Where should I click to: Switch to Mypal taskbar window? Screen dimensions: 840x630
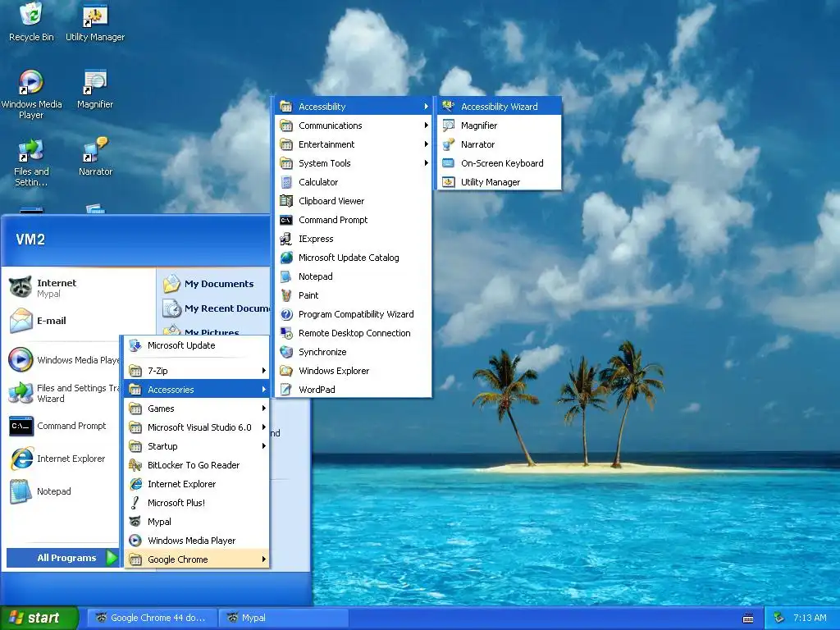[284, 618]
